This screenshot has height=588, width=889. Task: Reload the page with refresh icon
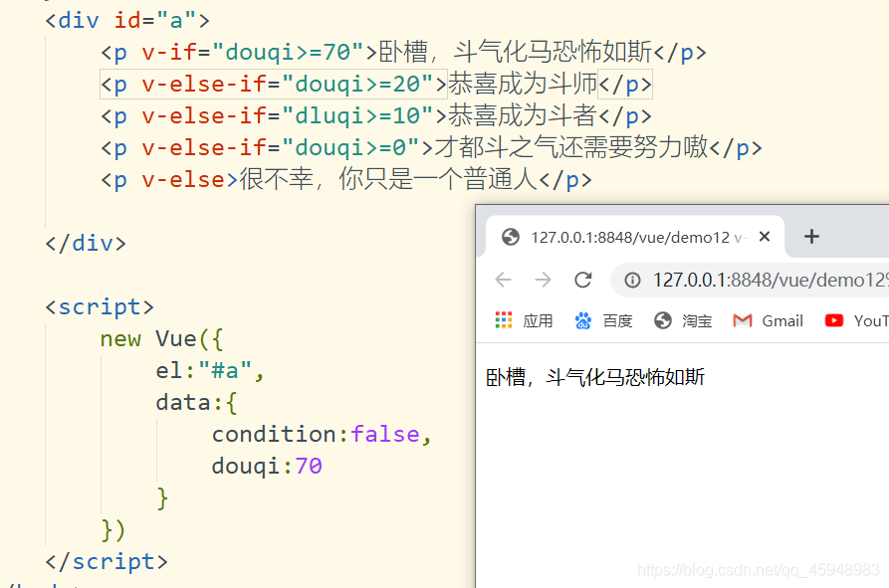582,280
